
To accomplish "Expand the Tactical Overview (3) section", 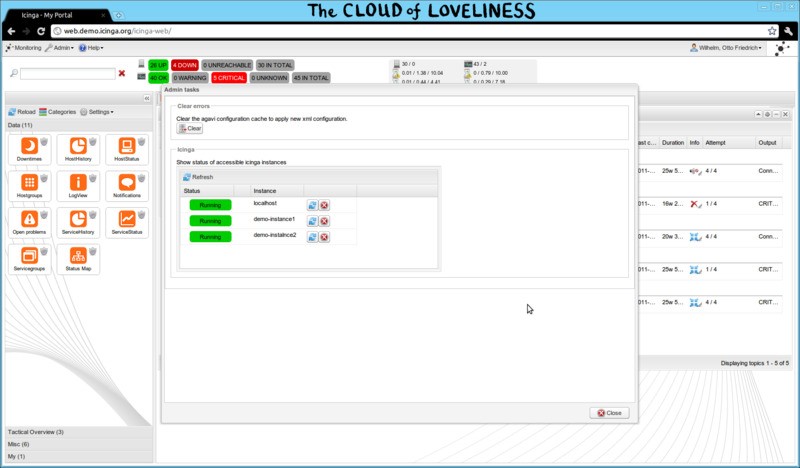I will 79,432.
